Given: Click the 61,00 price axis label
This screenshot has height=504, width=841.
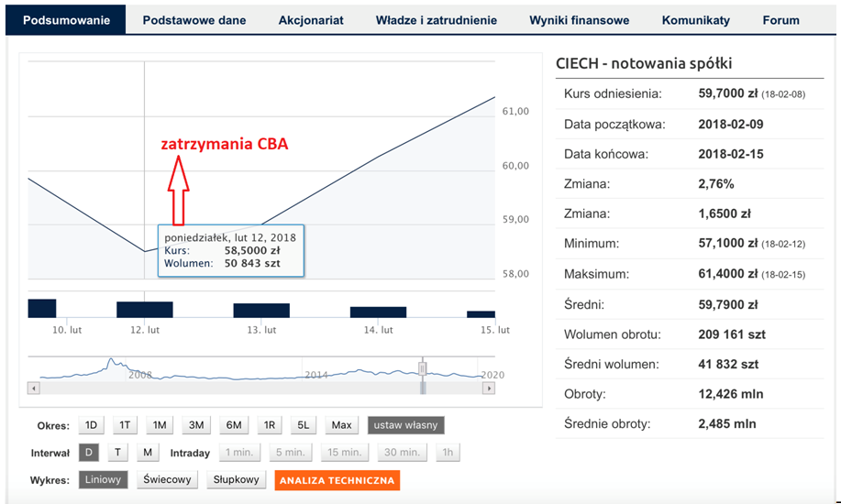Looking at the screenshot, I should [515, 112].
